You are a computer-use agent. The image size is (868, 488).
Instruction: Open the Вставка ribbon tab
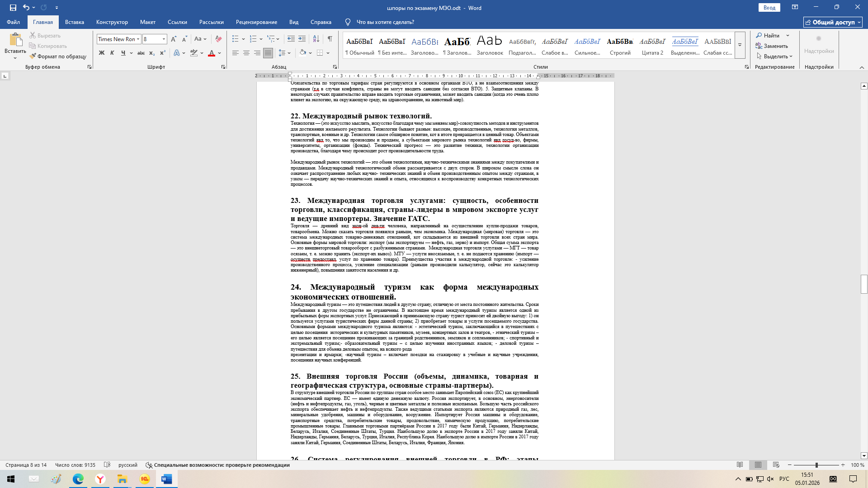74,22
